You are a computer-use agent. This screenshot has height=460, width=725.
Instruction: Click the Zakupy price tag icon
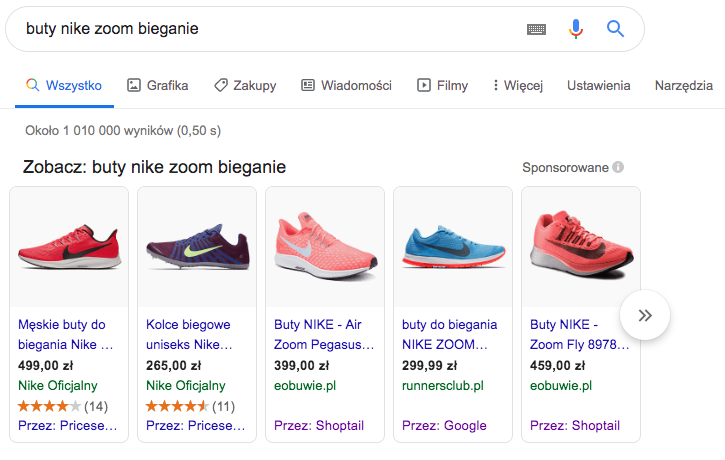click(x=221, y=85)
